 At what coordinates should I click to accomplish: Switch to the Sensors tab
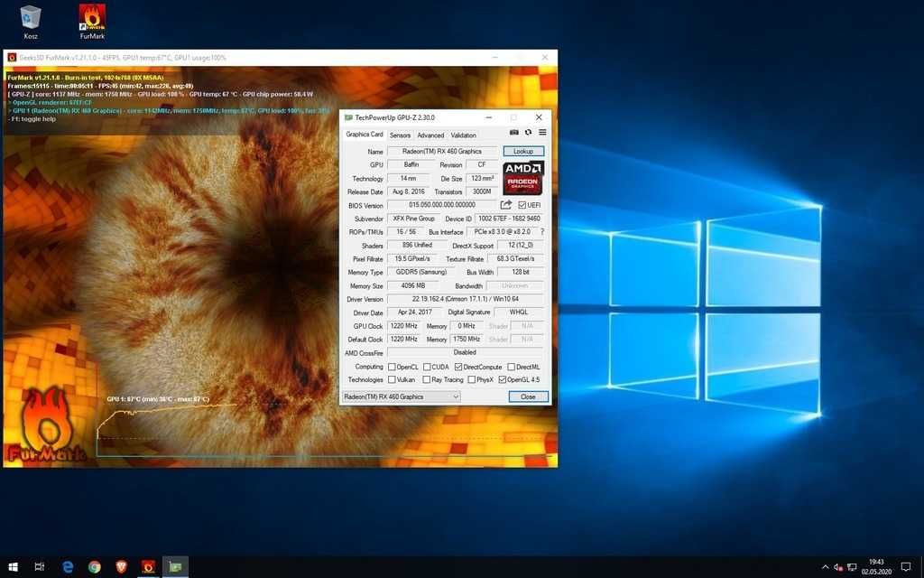tap(400, 135)
